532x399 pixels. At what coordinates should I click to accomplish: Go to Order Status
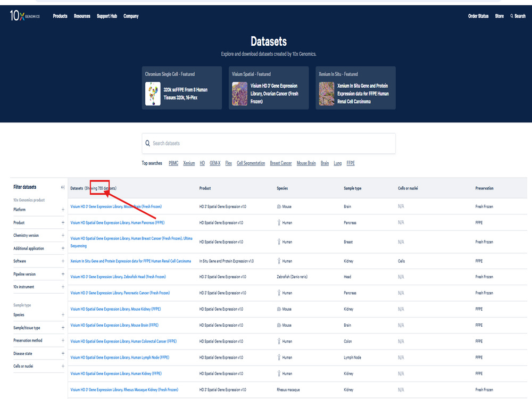(478, 16)
